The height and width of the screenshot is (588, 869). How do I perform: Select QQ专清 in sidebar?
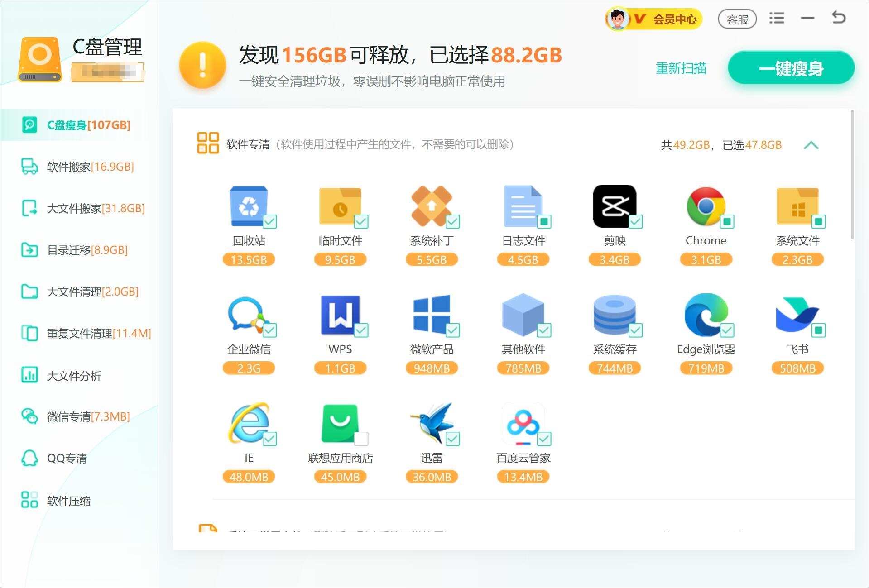(x=80, y=458)
